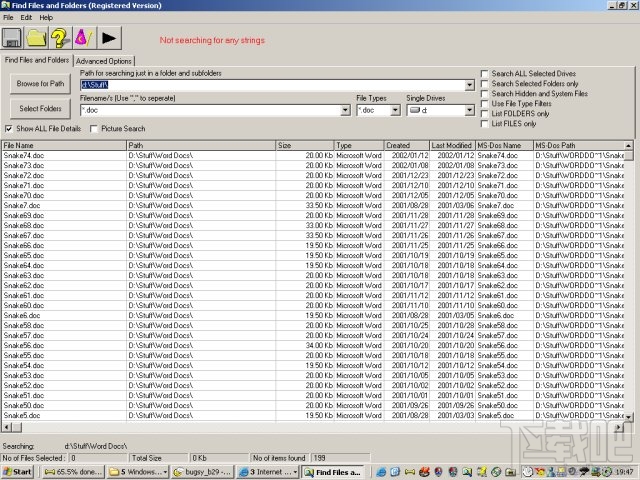Viewport: 640px width, 480px height.
Task: Click Browse for Path button
Action: [x=40, y=84]
